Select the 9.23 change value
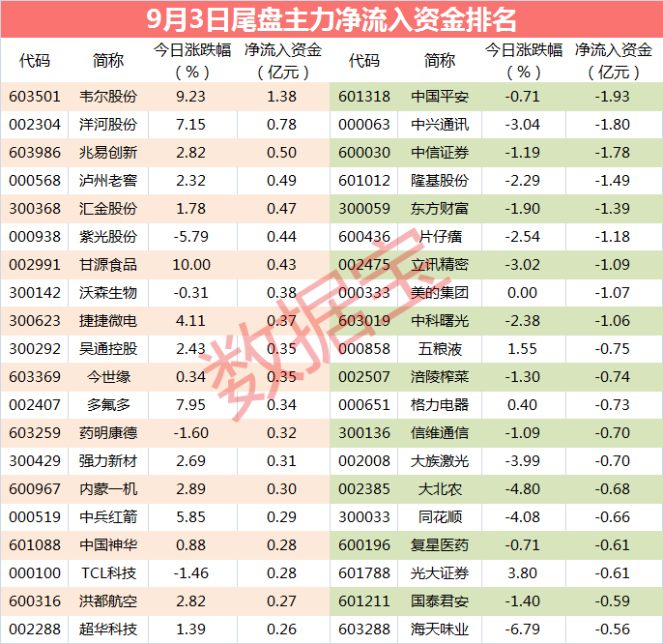Screen dimensions: 663x644 190,97
